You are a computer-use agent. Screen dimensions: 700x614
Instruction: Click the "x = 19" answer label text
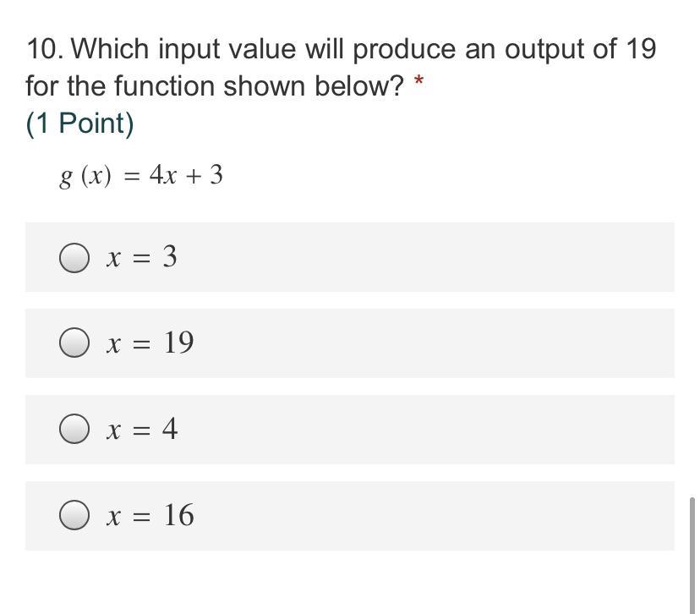coord(150,343)
